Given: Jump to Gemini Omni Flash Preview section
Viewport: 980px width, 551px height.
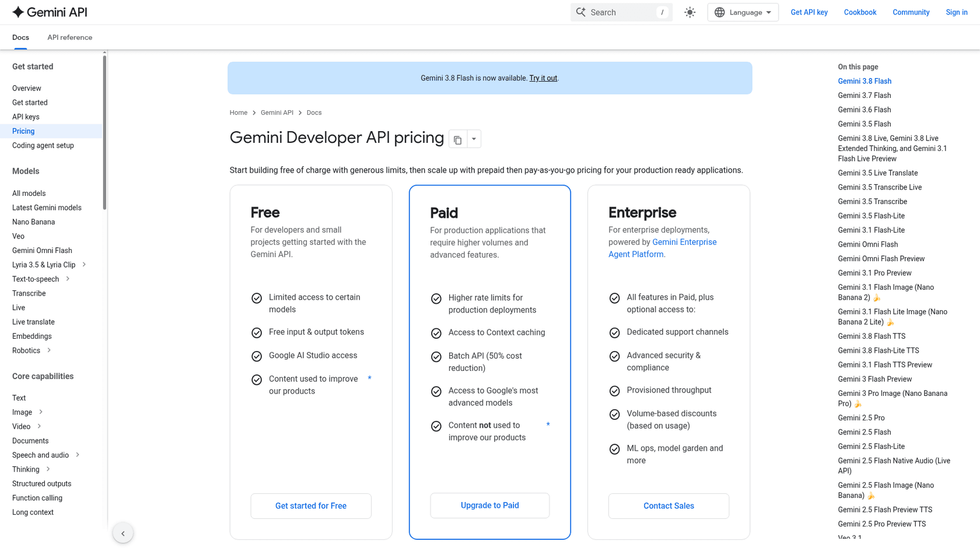Looking at the screenshot, I should (881, 259).
